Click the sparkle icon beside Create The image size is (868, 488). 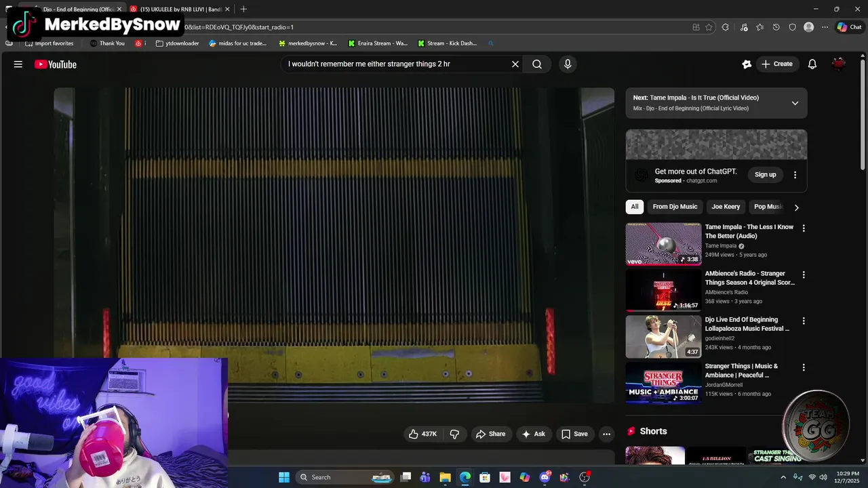(747, 64)
